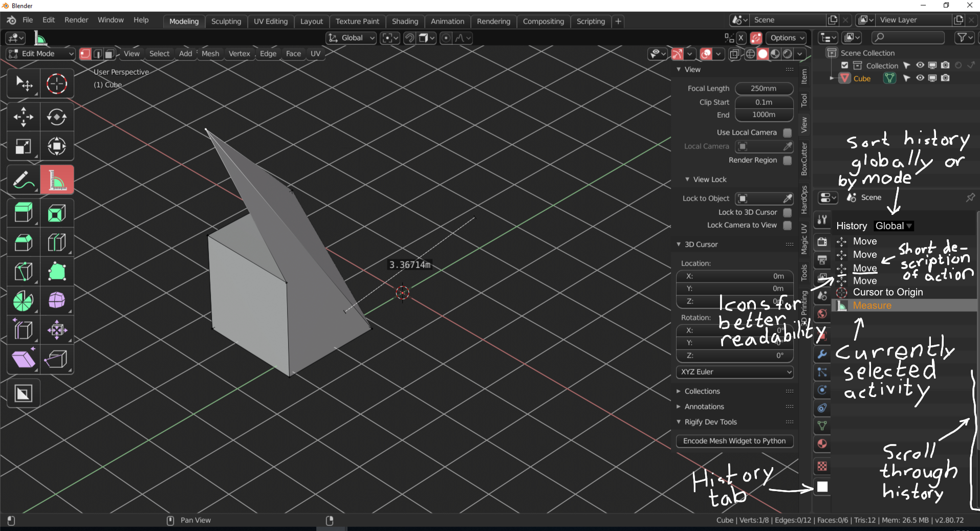This screenshot has width=980, height=531.
Task: Select the Measure tool in toolbar
Action: 57,180
